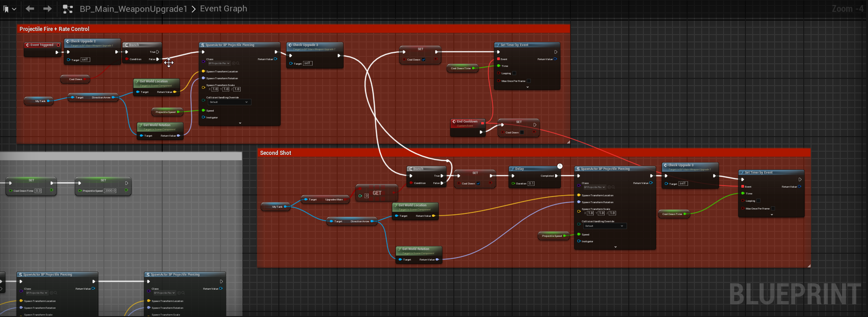Click the clock icon on the Delay node
The width and height of the screenshot is (868, 317).
[x=560, y=166]
